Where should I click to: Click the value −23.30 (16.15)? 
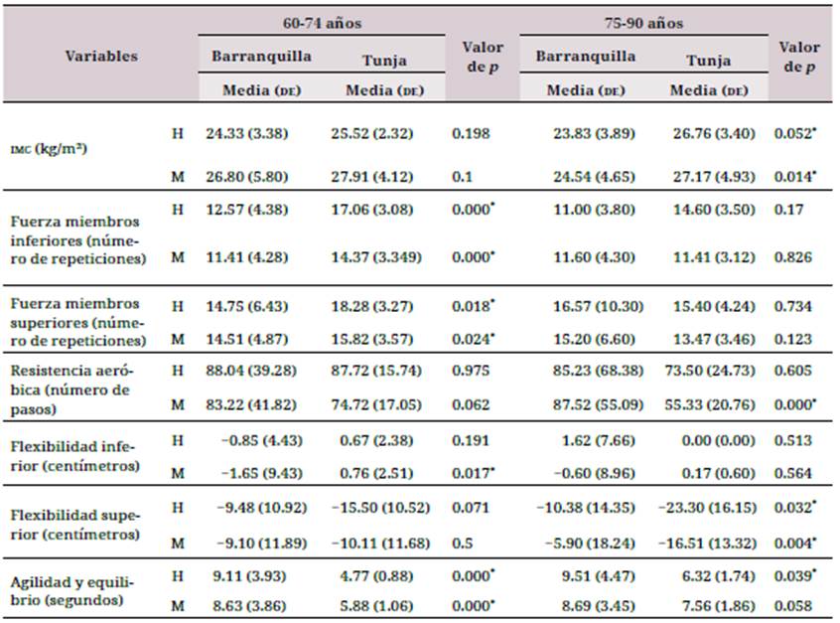(x=707, y=508)
